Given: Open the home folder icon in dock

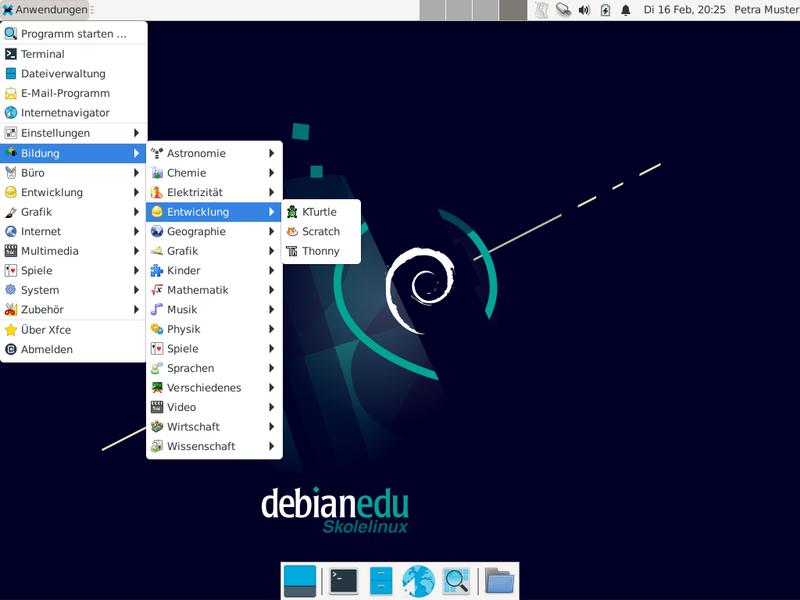Looking at the screenshot, I should pos(499,581).
